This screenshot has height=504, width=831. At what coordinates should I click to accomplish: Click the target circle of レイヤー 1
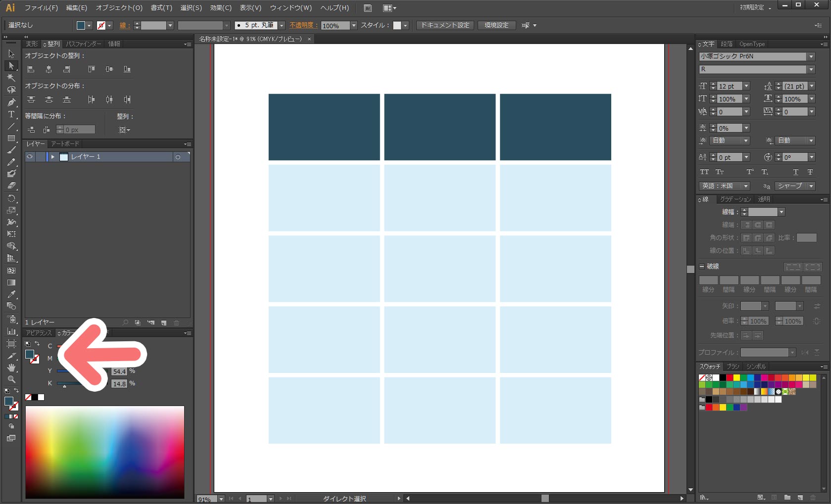[178, 157]
